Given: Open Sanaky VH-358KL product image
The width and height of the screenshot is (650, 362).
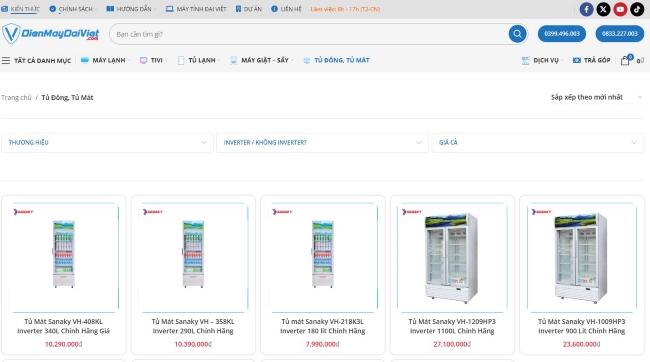Looking at the screenshot, I should pyautogui.click(x=193, y=257).
